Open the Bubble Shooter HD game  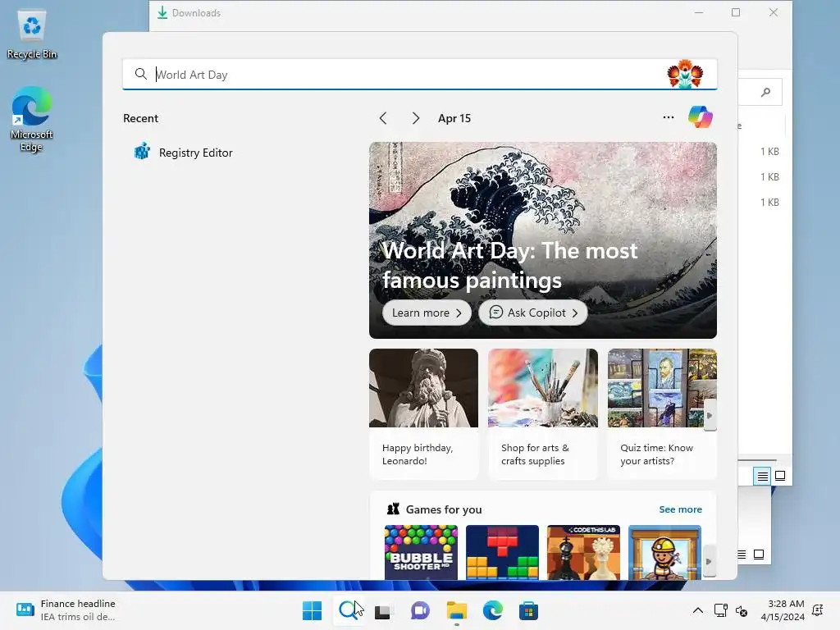click(421, 552)
